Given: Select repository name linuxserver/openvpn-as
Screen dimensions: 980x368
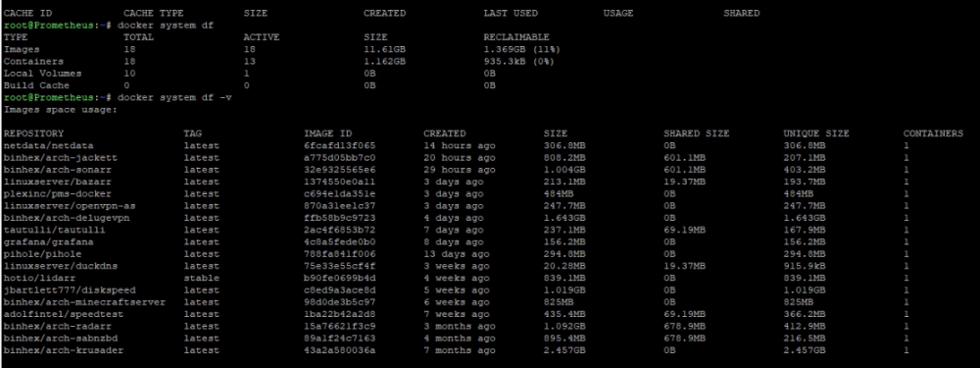Looking at the screenshot, I should point(70,206).
